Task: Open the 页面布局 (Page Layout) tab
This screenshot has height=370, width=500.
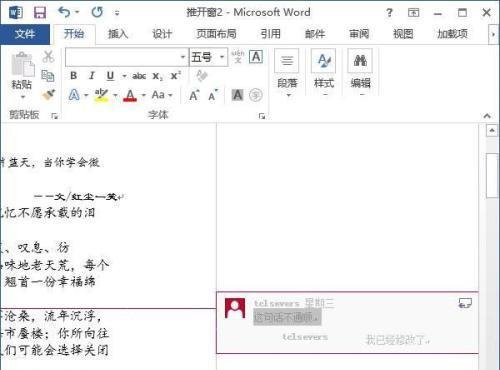Action: pos(216,34)
